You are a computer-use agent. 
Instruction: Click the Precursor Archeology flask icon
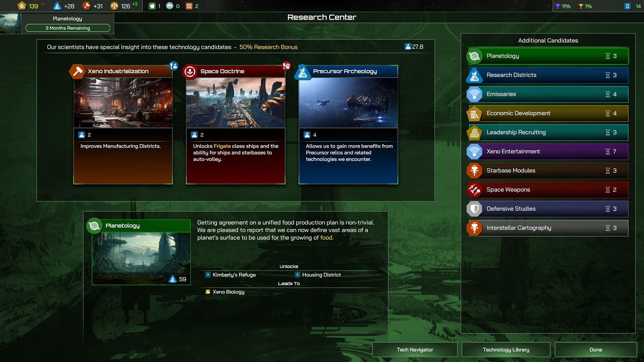pos(303,72)
